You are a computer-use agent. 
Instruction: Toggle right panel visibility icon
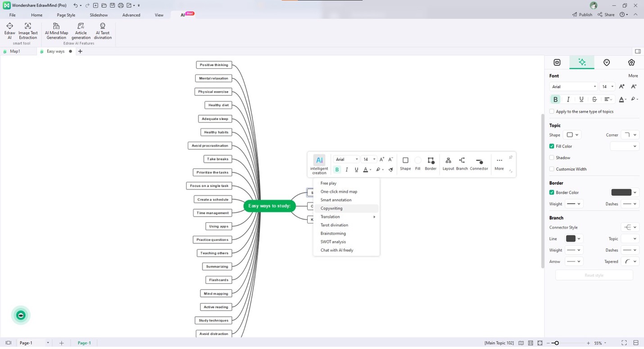pyautogui.click(x=637, y=51)
